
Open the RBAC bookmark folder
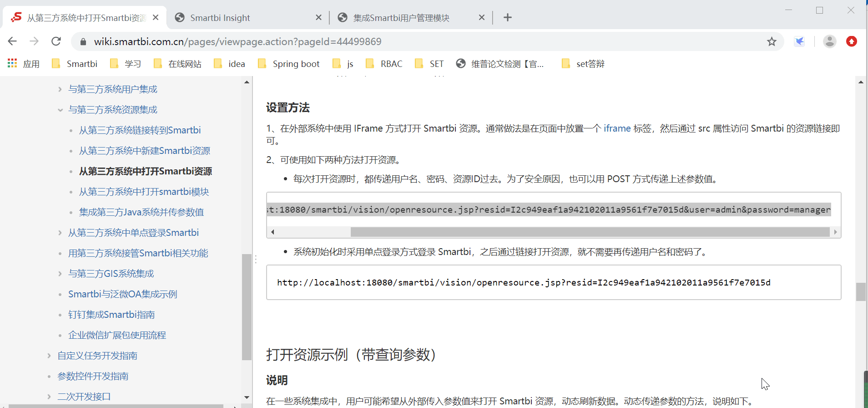click(x=384, y=64)
